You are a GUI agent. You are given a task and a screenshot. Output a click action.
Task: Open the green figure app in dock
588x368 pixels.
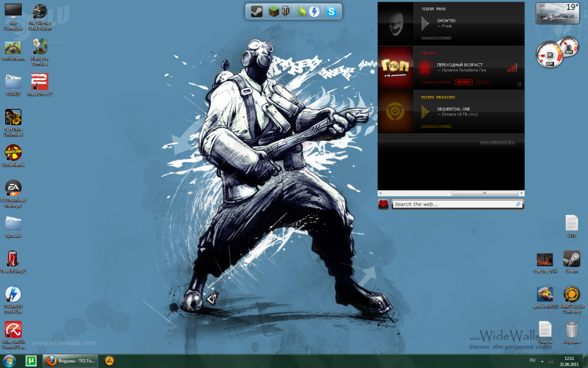[302, 11]
